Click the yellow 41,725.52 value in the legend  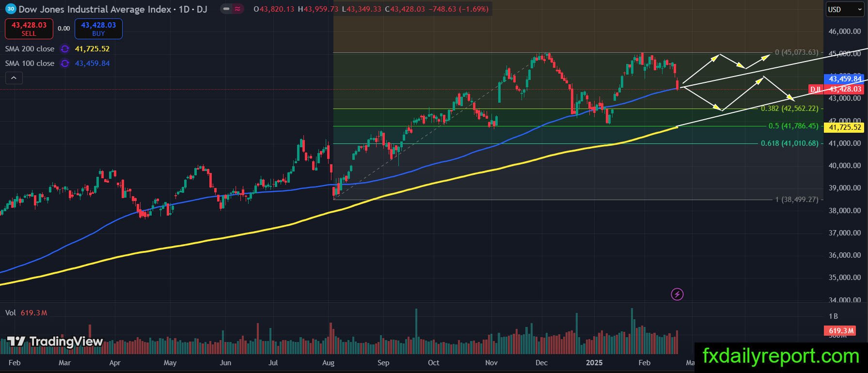coord(92,49)
